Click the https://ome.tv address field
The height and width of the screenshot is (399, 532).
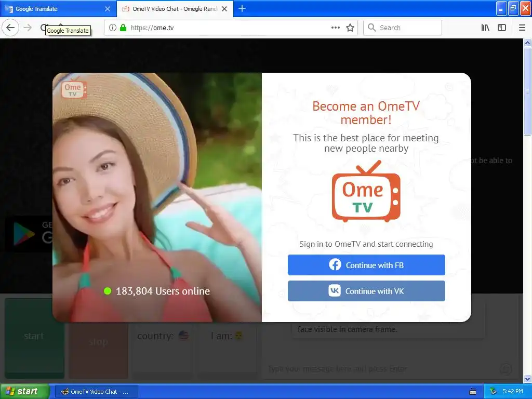pyautogui.click(x=231, y=28)
